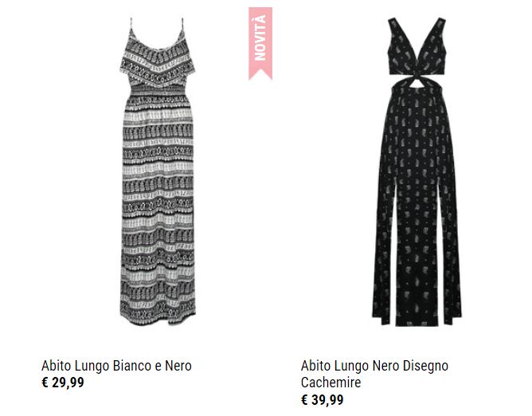This screenshot has width=532, height=416.
Task: Open the black paisley cutout dress image
Action: pyautogui.click(x=417, y=171)
